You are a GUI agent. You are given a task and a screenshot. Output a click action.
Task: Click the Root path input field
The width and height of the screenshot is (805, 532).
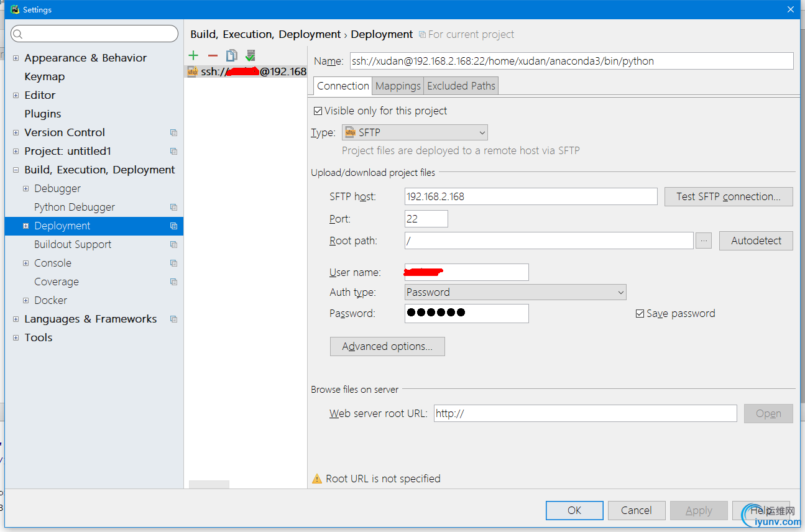[548, 241]
